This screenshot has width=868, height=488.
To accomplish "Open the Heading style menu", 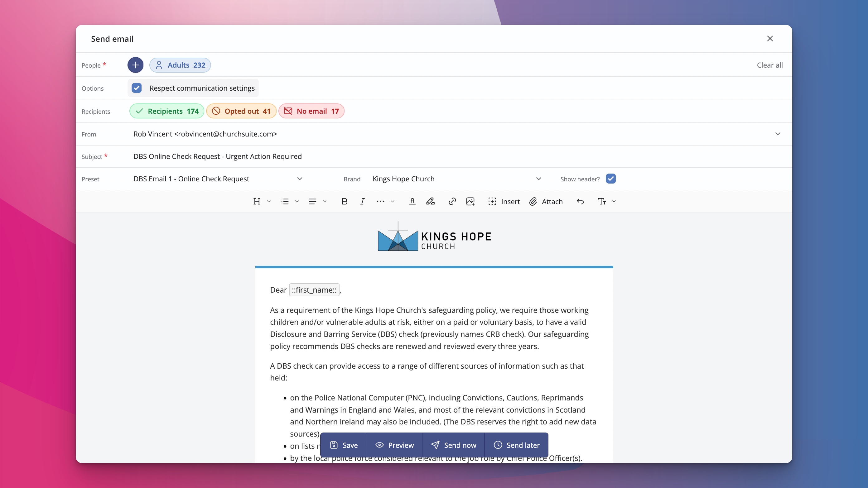I will (257, 201).
